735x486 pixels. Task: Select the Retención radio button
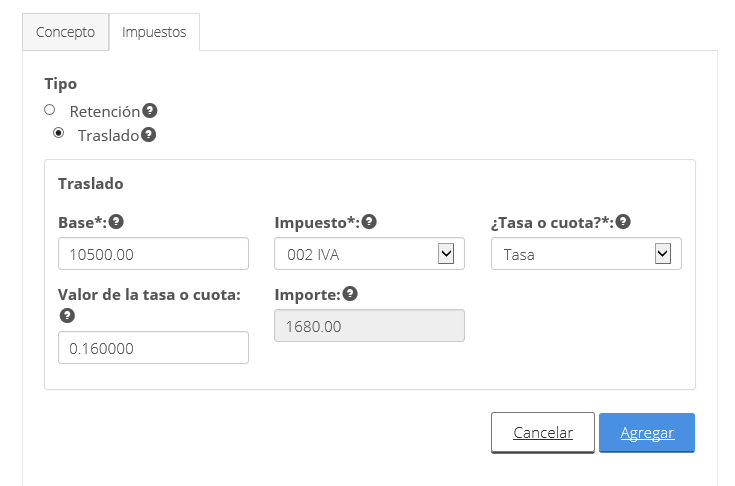pos(49,110)
